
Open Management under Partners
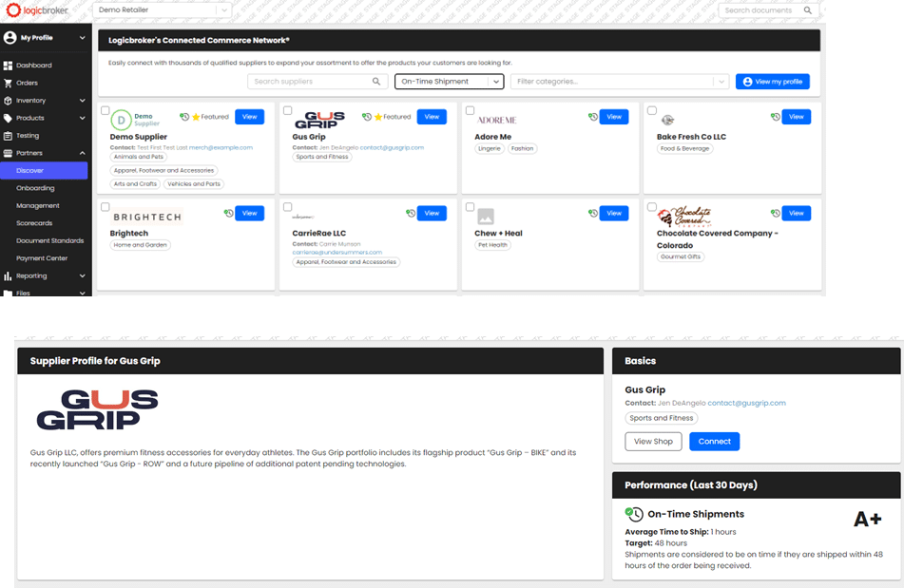pos(37,206)
